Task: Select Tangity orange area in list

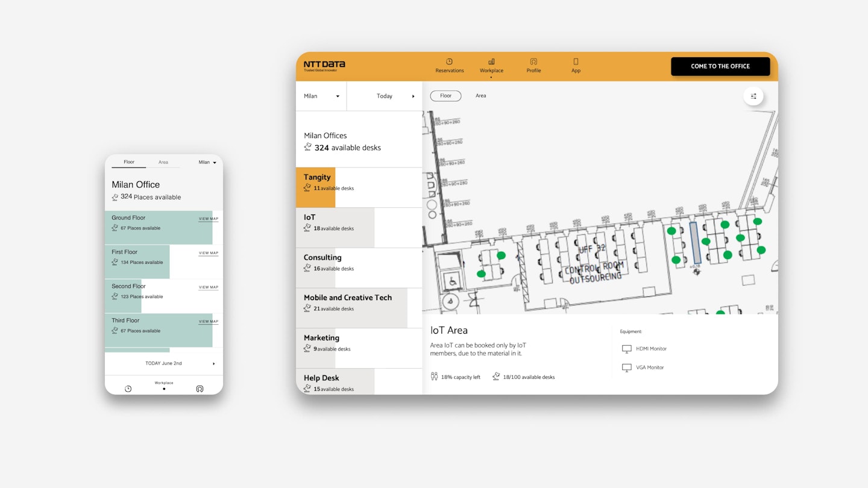Action: pyautogui.click(x=359, y=187)
